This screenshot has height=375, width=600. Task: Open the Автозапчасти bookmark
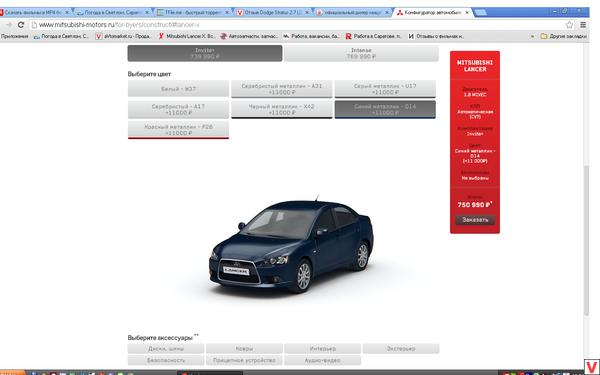coord(249,36)
